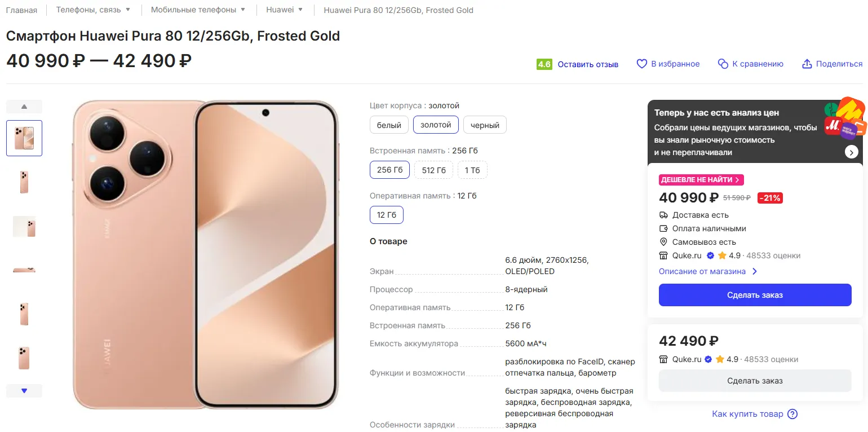Click the question mark help icon
868x432 pixels.
pyautogui.click(x=792, y=414)
